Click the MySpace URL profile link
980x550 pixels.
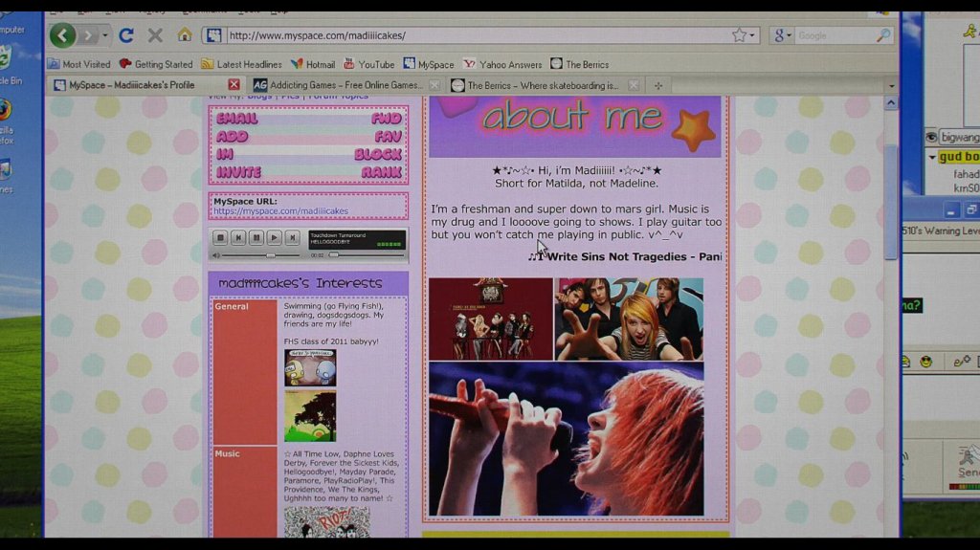(x=280, y=211)
